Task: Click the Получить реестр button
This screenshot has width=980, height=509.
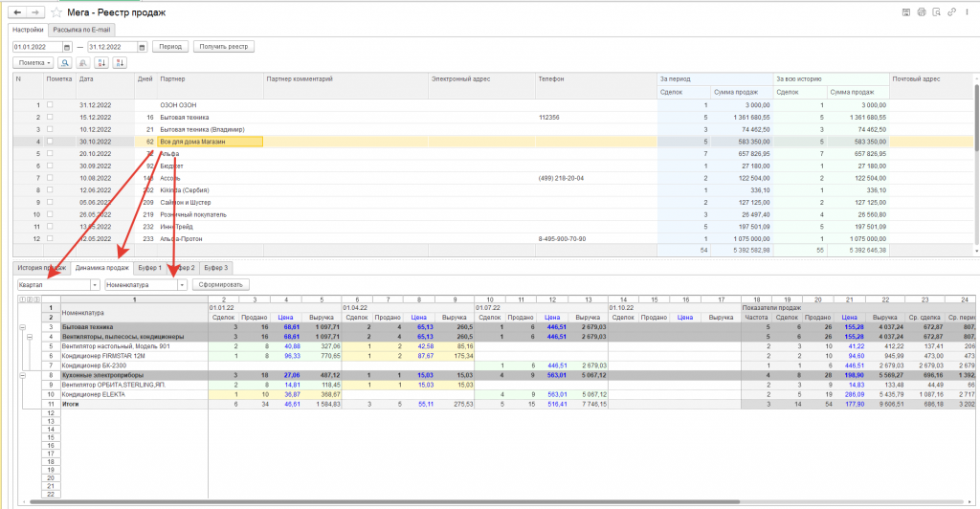Action: 224,47
